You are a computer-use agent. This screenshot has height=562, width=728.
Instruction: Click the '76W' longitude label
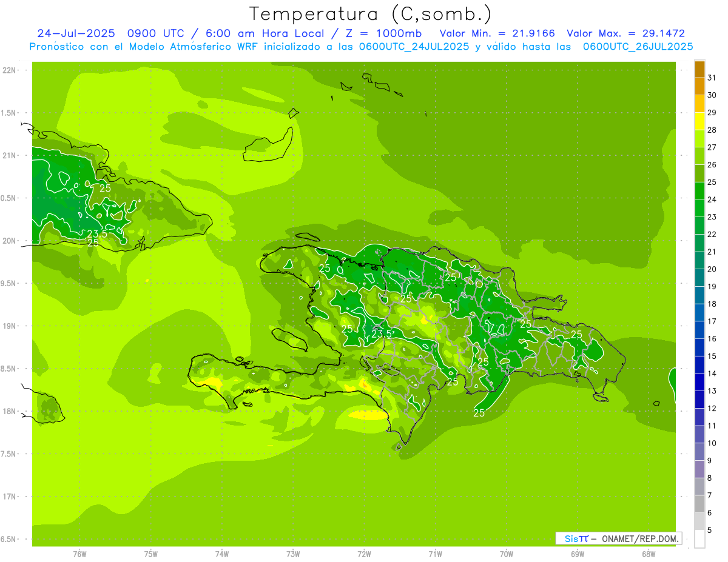click(79, 554)
